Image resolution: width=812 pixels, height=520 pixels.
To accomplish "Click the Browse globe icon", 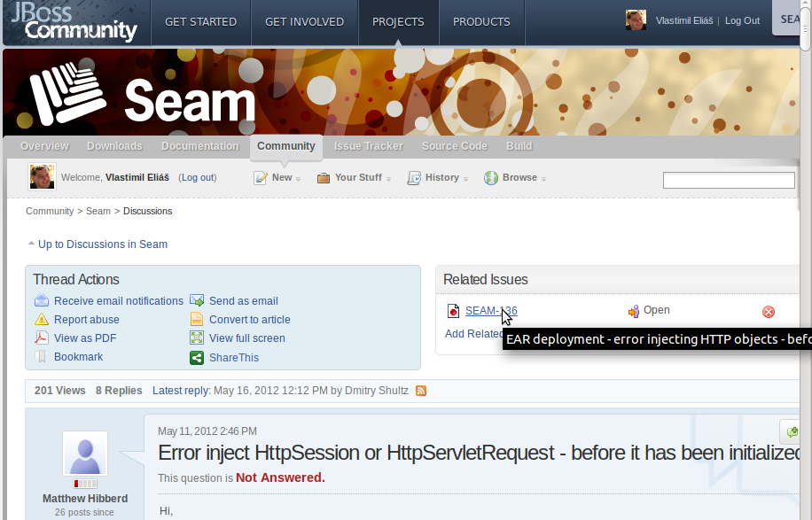I will pyautogui.click(x=490, y=178).
